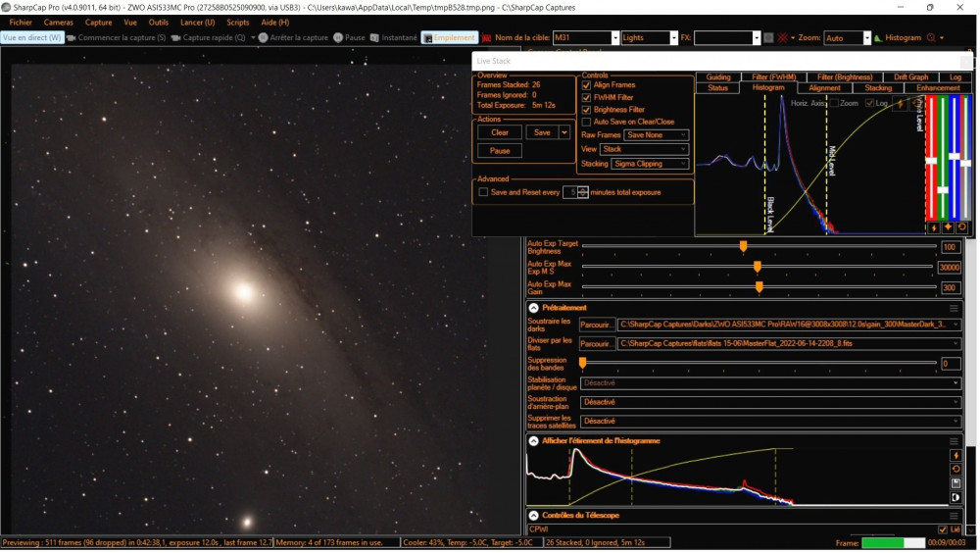The height and width of the screenshot is (553, 980).
Task: Open the Contrôles du Télescope hamburger menu
Action: click(x=954, y=516)
